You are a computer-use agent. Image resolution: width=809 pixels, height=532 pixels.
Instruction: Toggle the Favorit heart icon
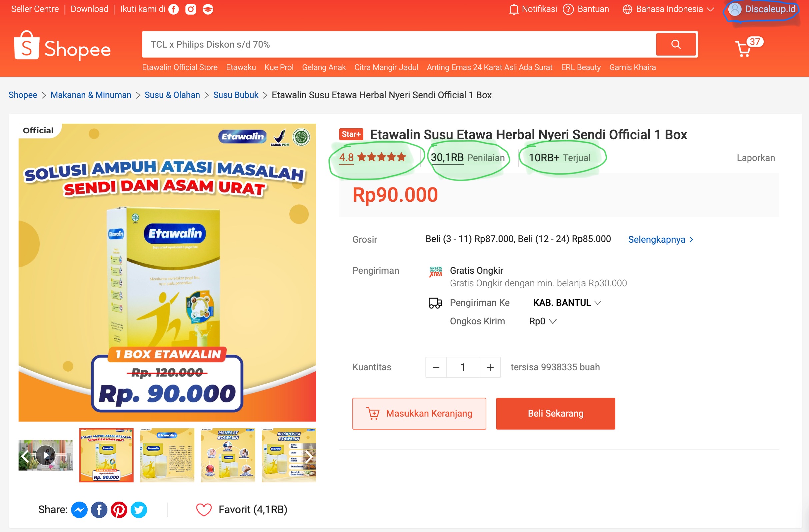[204, 510]
